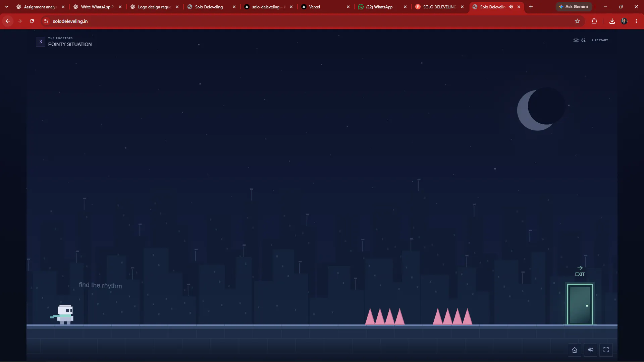Switch to (22) WhatsApp tab
The image size is (644, 362).
point(382,7)
